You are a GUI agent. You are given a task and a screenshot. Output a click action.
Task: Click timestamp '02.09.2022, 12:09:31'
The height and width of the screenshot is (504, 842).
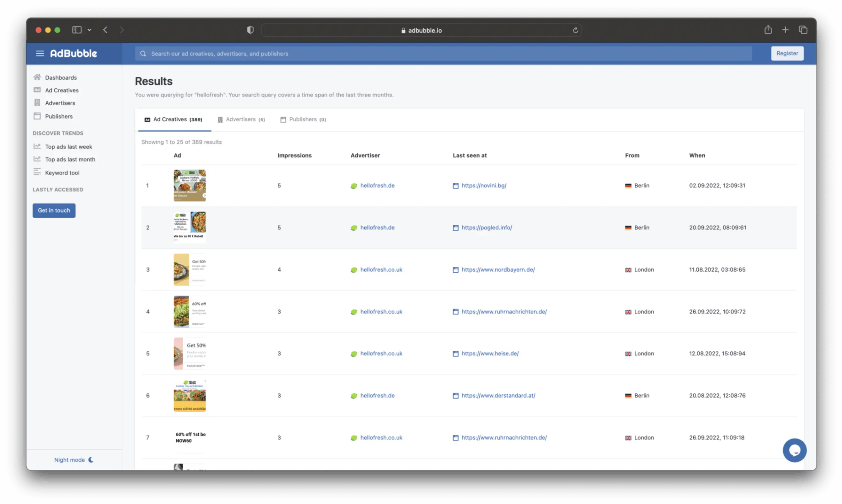coord(717,185)
